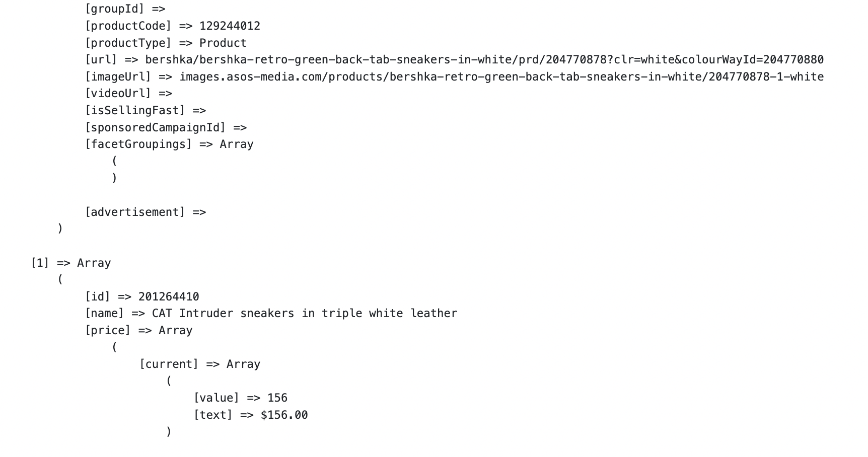Click the [groupId] key at top
The width and height of the screenshot is (868, 457).
[x=115, y=9]
